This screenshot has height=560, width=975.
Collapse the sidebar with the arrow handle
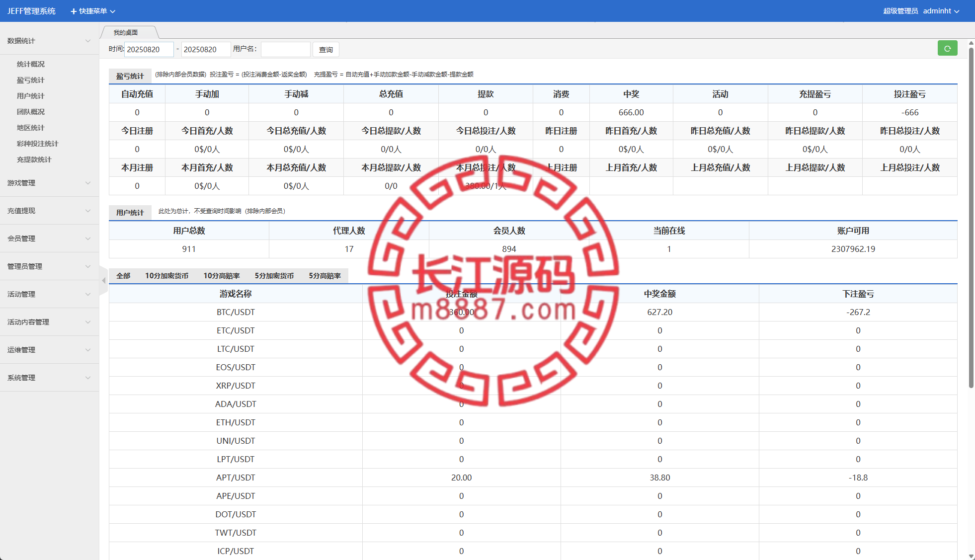point(104,281)
